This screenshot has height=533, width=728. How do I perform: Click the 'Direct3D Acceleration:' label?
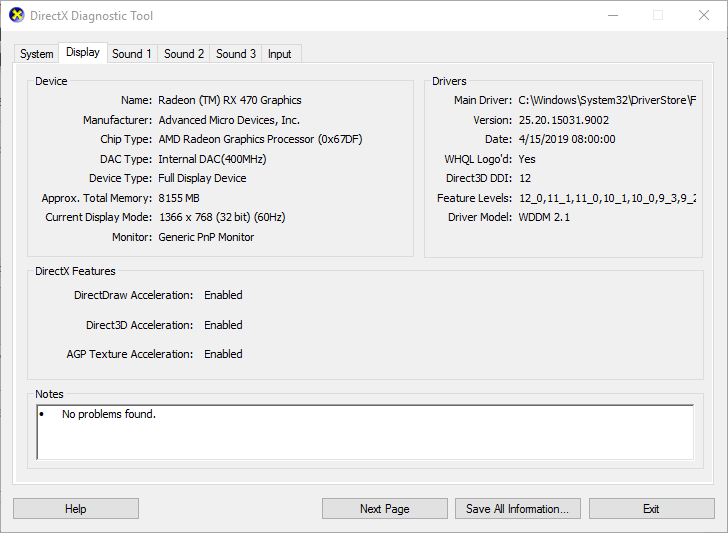coord(139,325)
